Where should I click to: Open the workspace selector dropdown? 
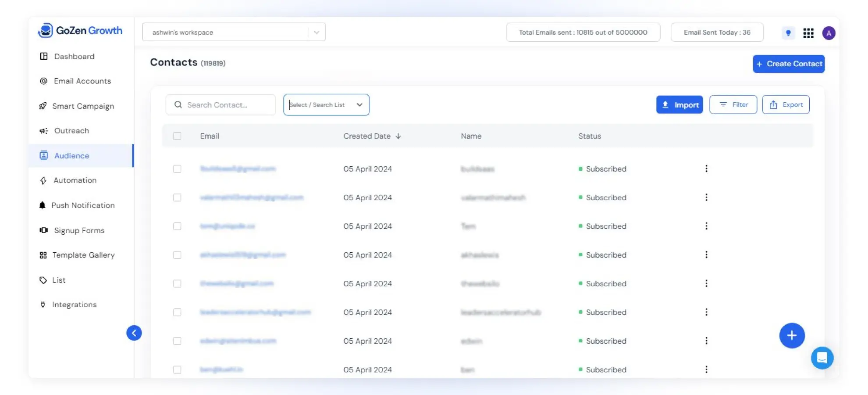pyautogui.click(x=316, y=32)
